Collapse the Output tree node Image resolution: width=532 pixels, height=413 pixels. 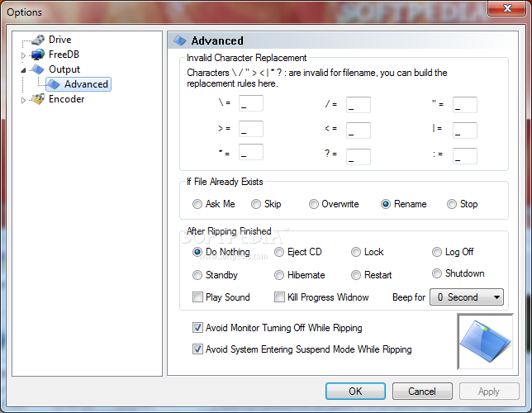coord(23,70)
